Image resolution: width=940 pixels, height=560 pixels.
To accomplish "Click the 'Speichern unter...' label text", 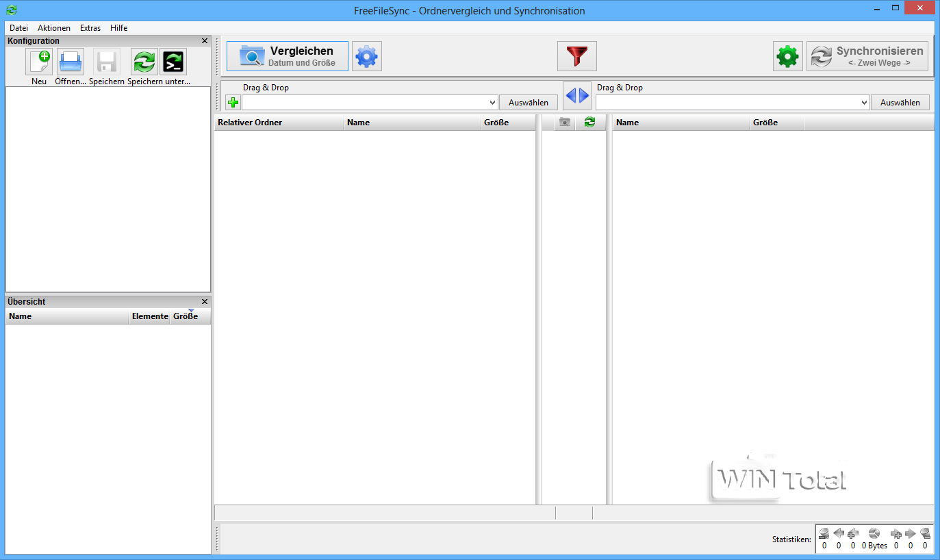I will point(159,81).
